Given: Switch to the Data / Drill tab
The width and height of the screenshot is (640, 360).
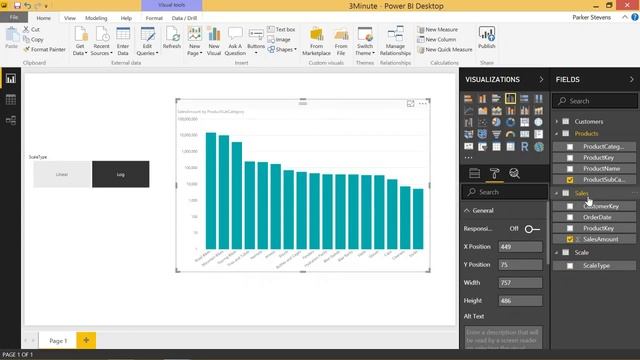Looking at the screenshot, I should click(184, 18).
